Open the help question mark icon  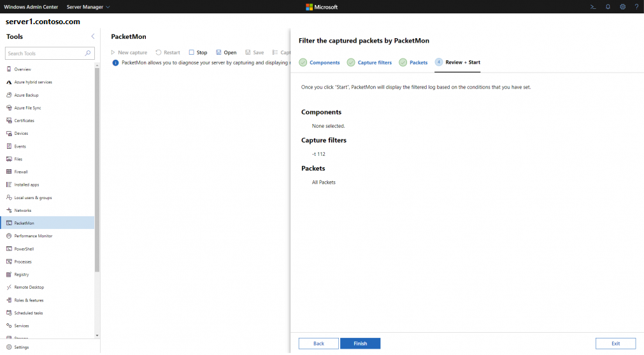pos(636,7)
